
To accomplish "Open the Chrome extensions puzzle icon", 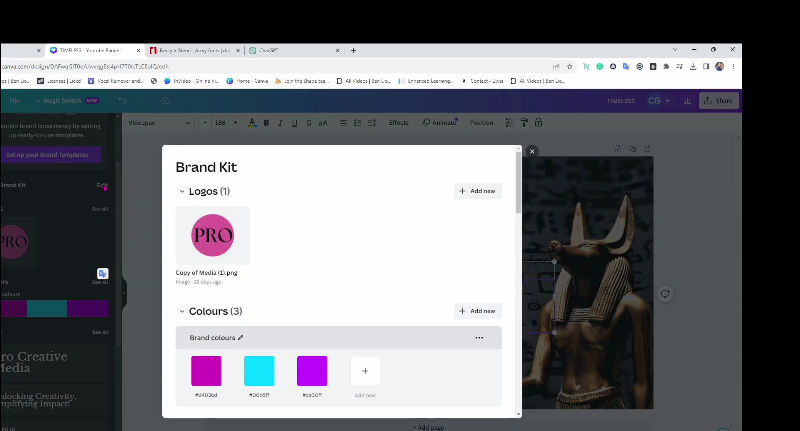I will pyautogui.click(x=666, y=66).
